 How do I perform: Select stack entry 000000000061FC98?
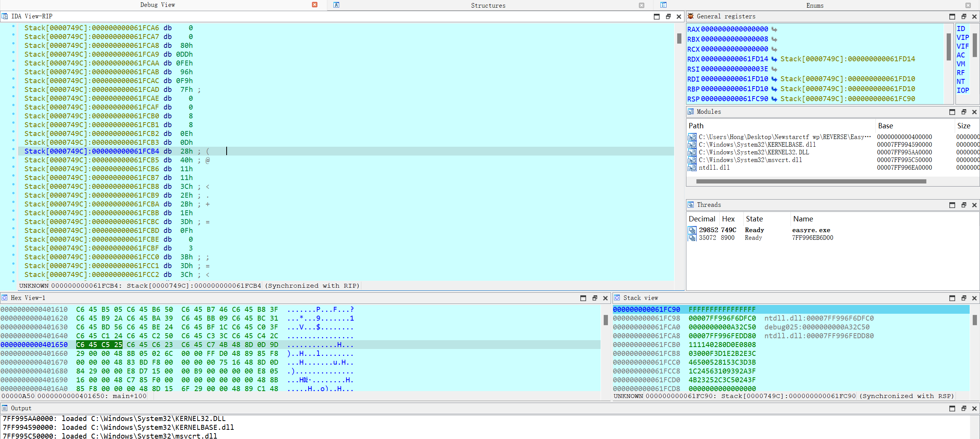click(791, 318)
